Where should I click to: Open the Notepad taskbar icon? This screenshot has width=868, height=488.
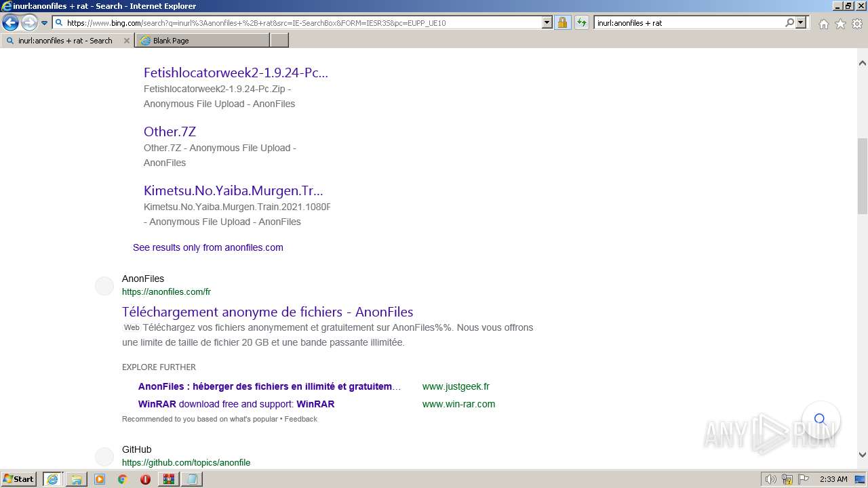pos(192,479)
